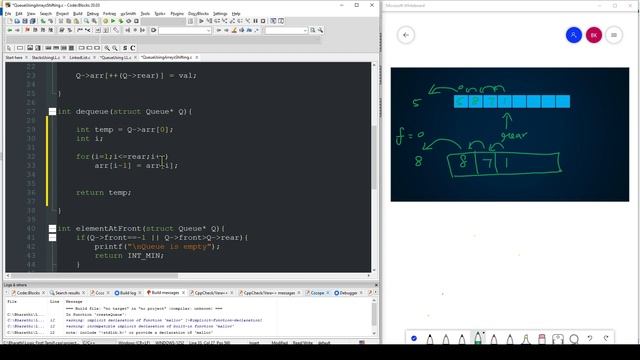Click the Open file toolbar icon
The width and height of the screenshot is (640, 360).
17,21
